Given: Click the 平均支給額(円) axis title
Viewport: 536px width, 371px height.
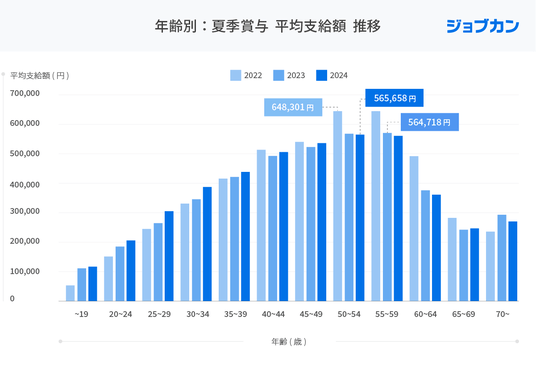Looking at the screenshot, I should pyautogui.click(x=40, y=76).
